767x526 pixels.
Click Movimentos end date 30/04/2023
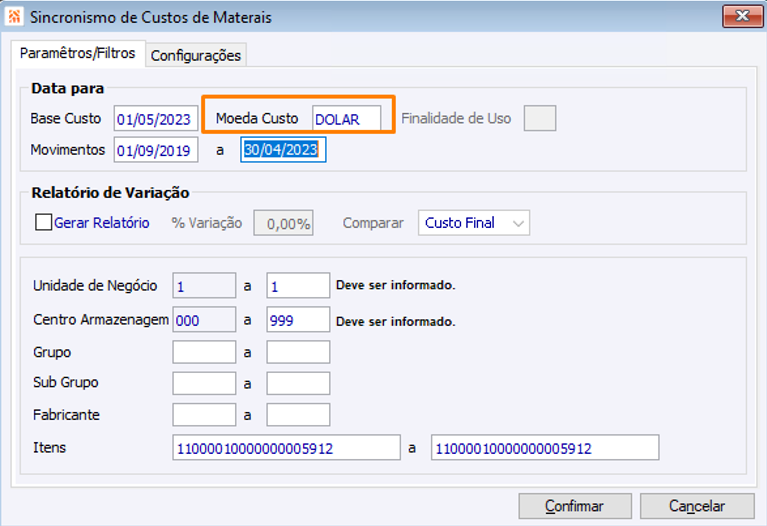coord(283,150)
